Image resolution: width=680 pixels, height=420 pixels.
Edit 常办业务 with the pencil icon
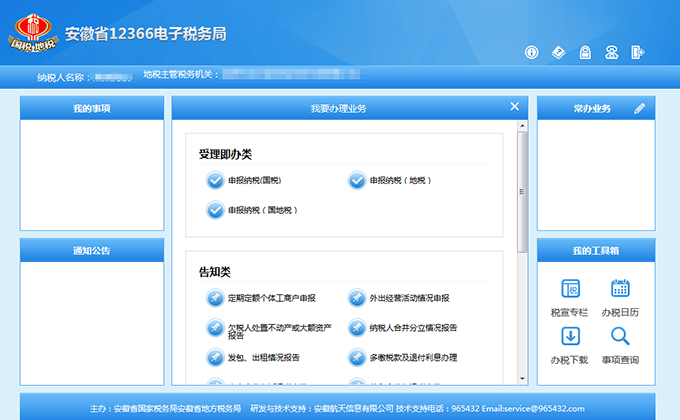(640, 108)
